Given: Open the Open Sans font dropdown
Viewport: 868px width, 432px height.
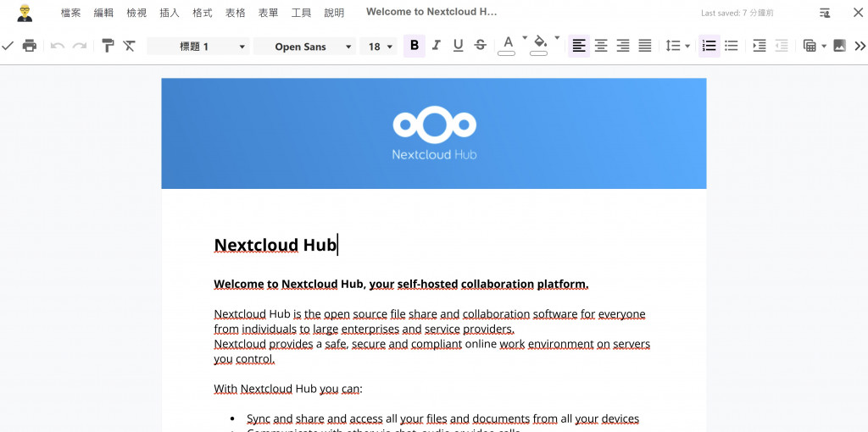Looking at the screenshot, I should point(304,47).
